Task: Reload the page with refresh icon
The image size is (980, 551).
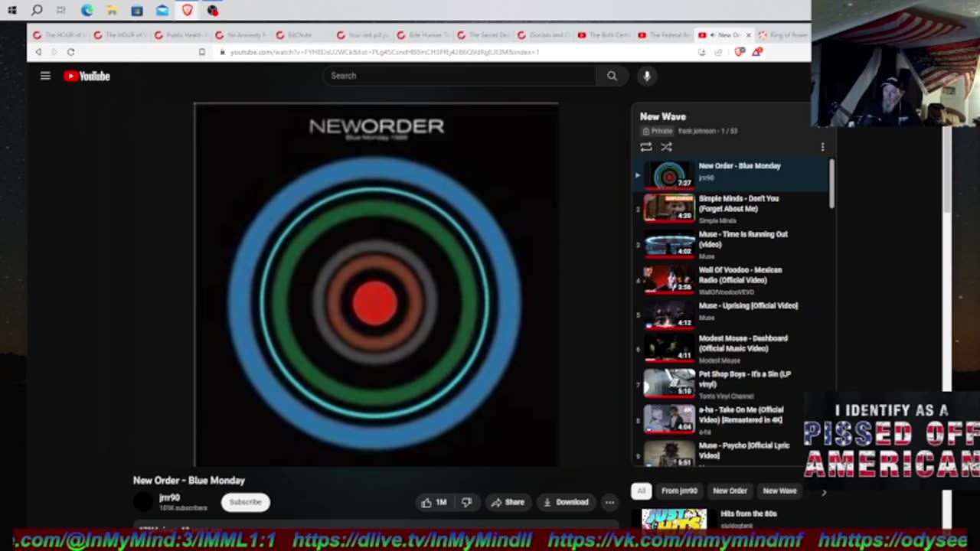Action: pos(70,52)
